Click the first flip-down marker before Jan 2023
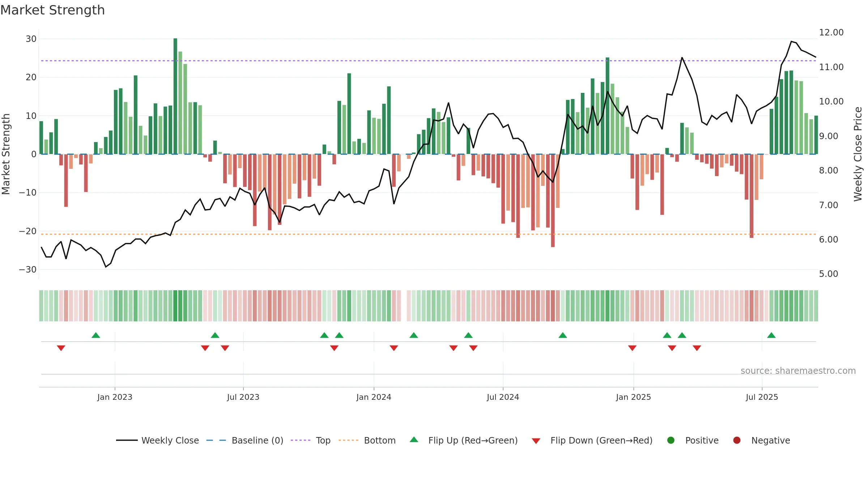Image resolution: width=868 pixels, height=488 pixels. [61, 348]
